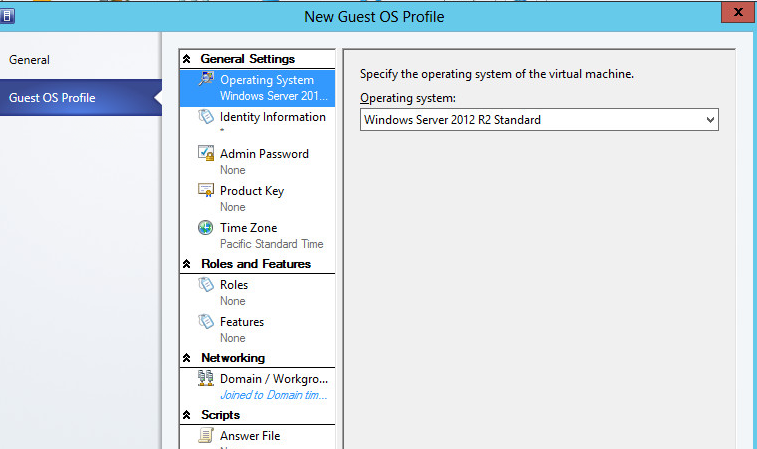The width and height of the screenshot is (757, 449).
Task: Click 'None' under Features
Action: (233, 338)
